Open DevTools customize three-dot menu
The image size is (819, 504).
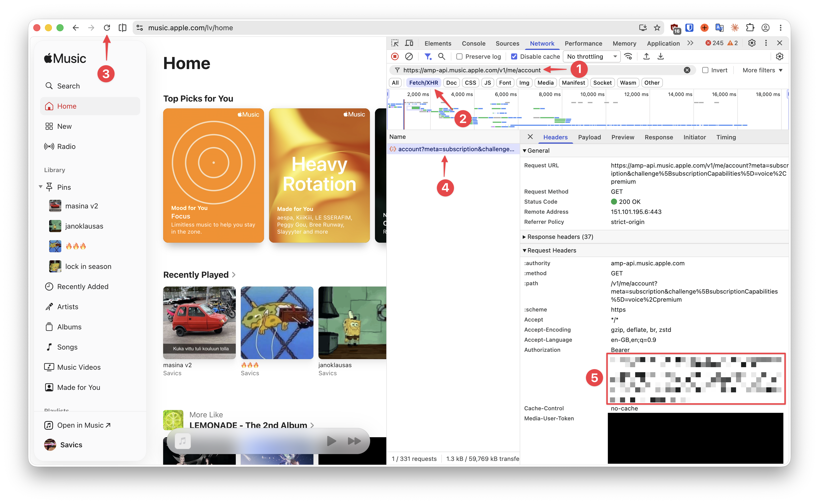[x=766, y=43]
